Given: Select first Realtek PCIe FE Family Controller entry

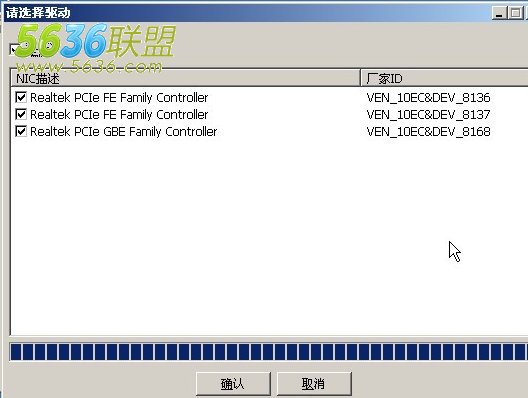Looking at the screenshot, I should point(119,98).
